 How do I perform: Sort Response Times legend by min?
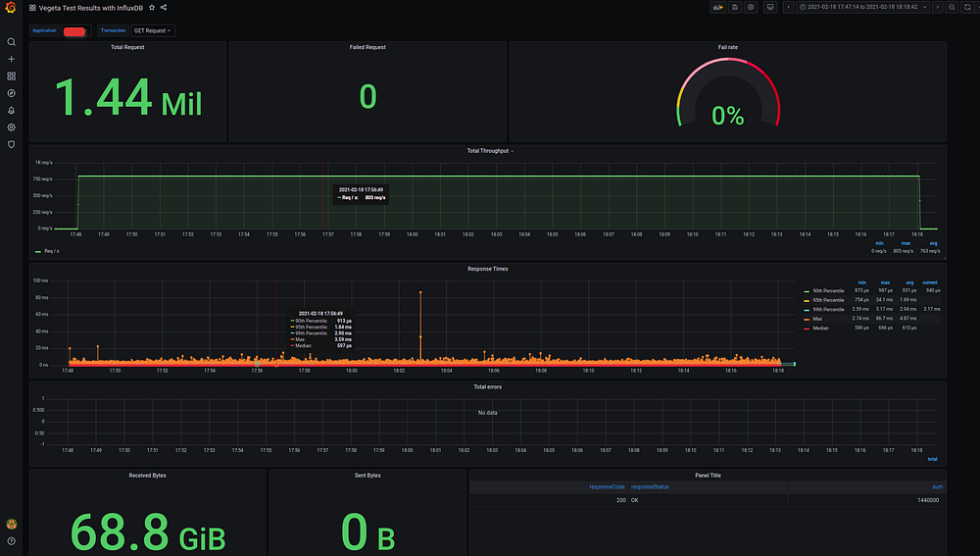[x=861, y=282]
